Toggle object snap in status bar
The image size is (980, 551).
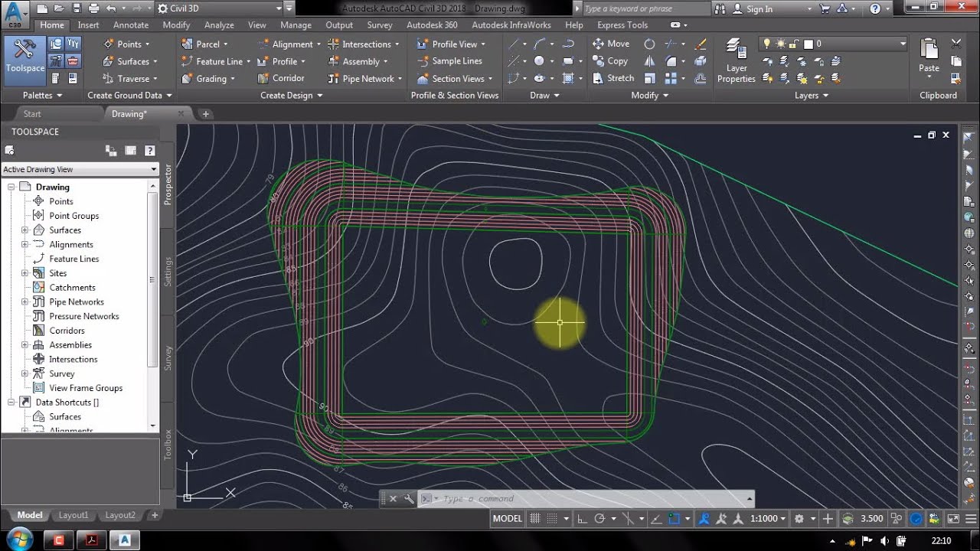[x=675, y=519]
